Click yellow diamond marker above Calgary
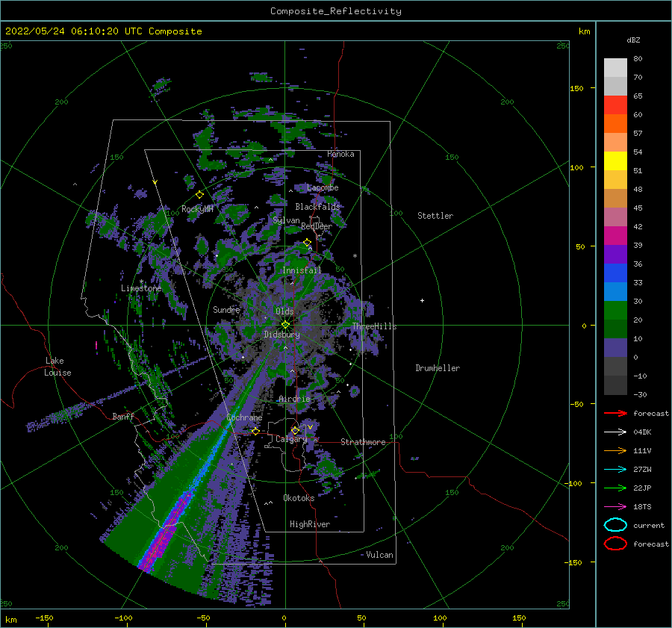 [295, 430]
